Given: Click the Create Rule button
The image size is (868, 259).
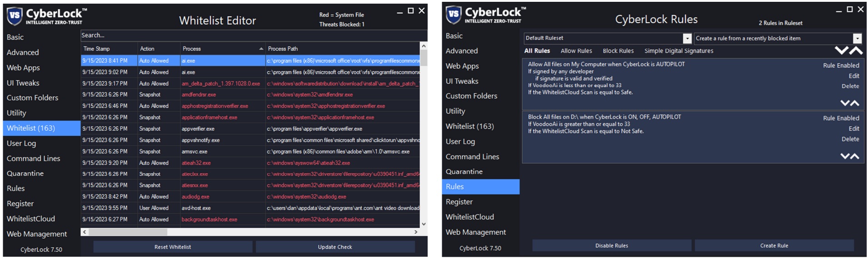Looking at the screenshot, I should (774, 245).
